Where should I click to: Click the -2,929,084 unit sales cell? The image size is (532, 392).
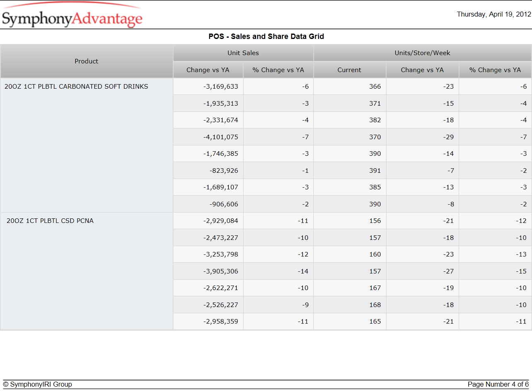208,221
